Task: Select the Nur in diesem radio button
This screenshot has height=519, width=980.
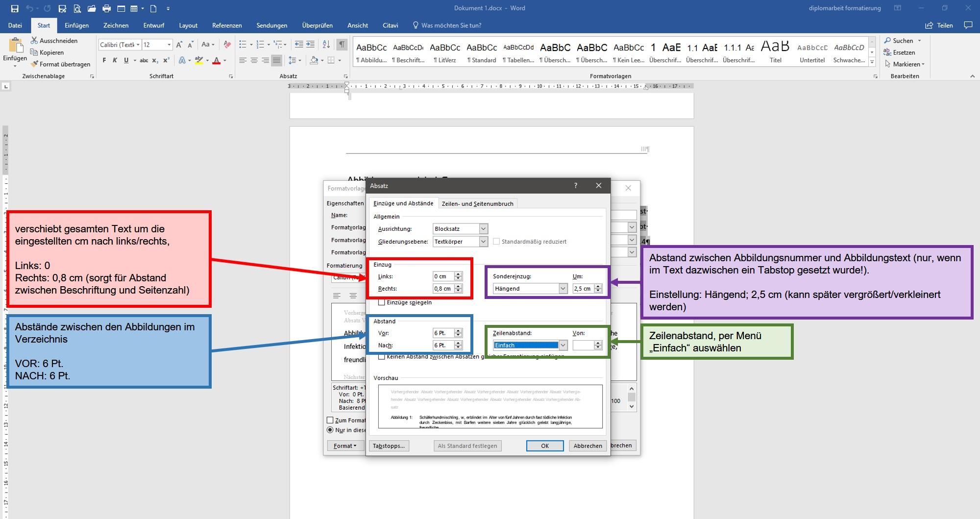Action: click(330, 430)
